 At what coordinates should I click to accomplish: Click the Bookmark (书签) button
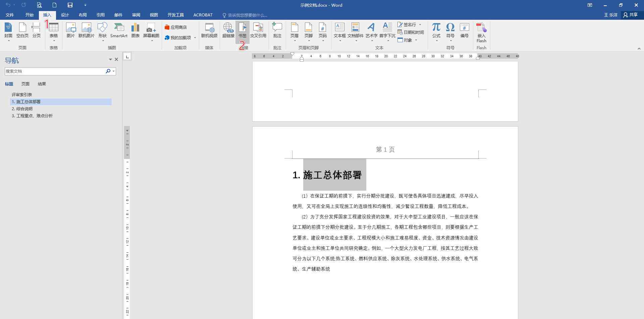click(242, 32)
